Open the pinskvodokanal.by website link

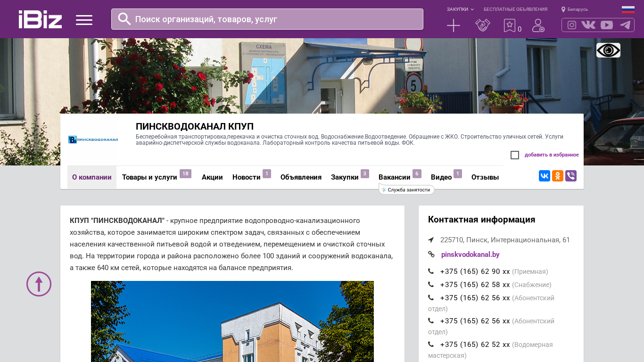pos(471,255)
